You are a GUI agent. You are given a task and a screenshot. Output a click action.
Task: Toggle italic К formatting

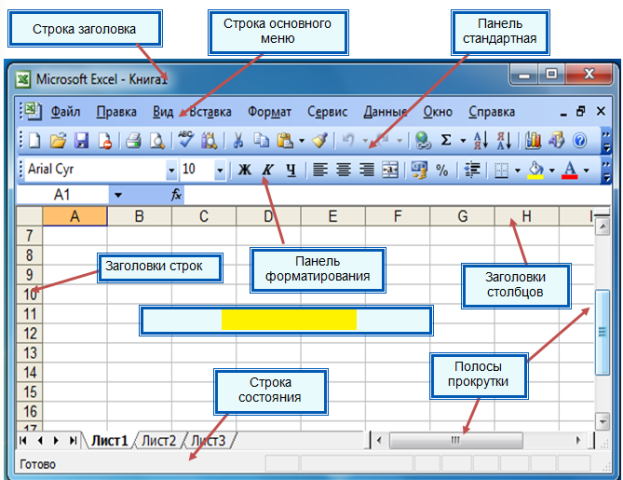268,170
